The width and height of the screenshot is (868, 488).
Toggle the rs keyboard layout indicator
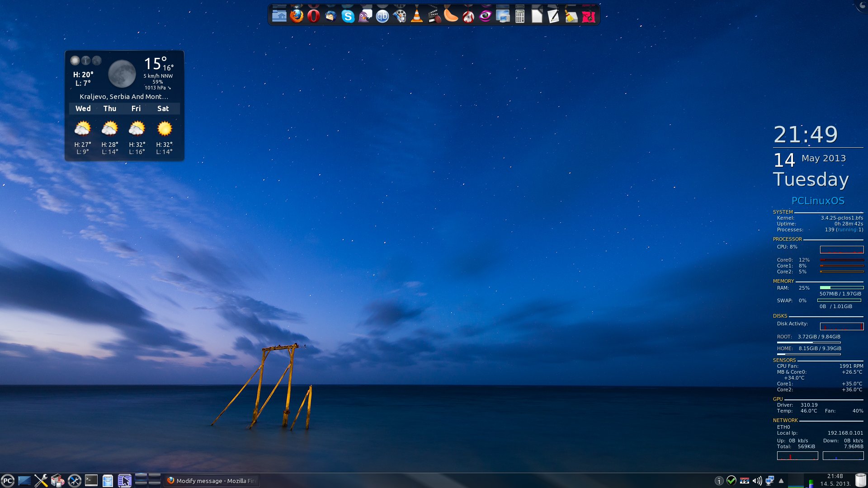point(744,481)
